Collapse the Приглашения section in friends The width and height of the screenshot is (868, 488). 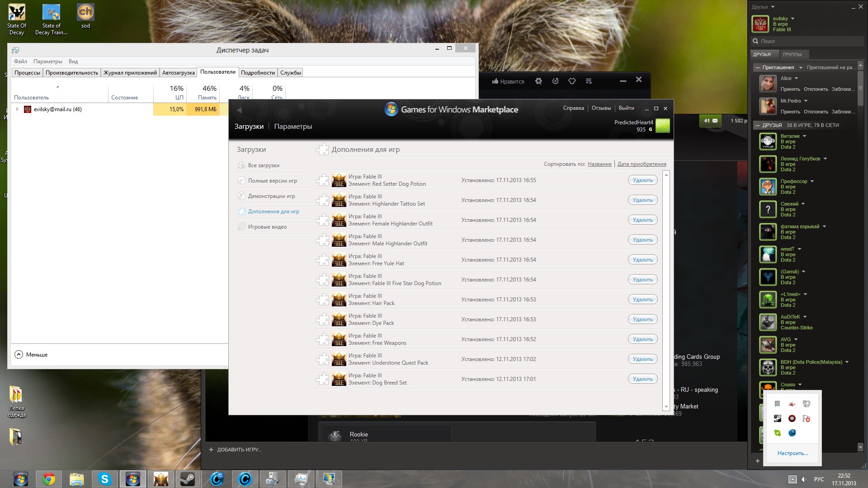(758, 68)
